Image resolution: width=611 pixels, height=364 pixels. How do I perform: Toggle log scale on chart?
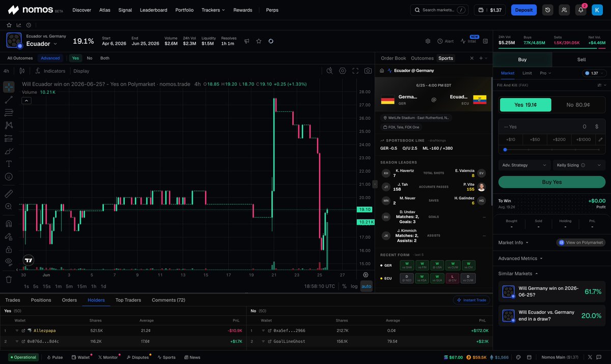tap(354, 286)
